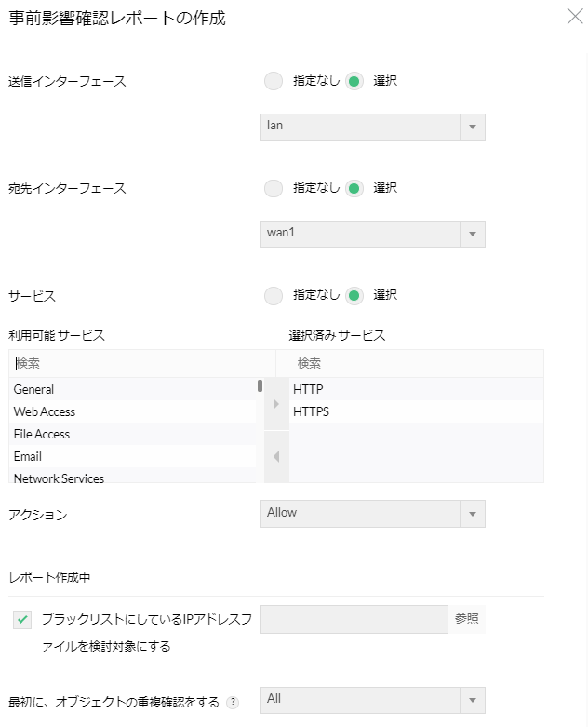Image resolution: width=588 pixels, height=727 pixels.
Task: Choose 'File Access' service category
Action: (42, 434)
